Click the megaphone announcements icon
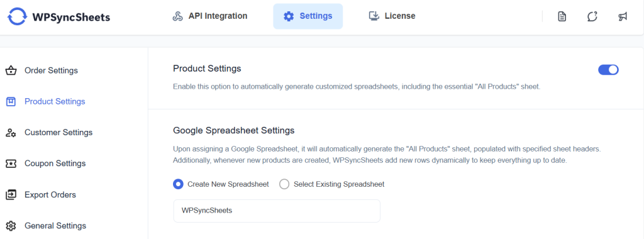This screenshot has height=239, width=644. (623, 16)
